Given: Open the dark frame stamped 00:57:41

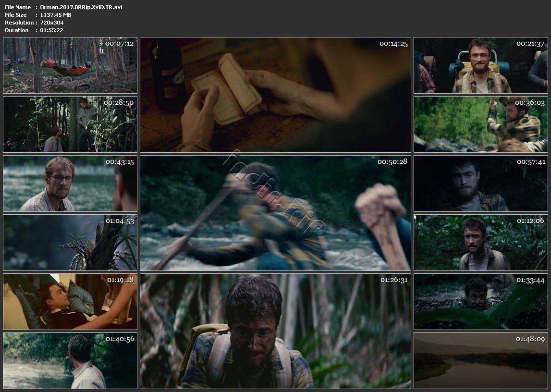Looking at the screenshot, I should (x=481, y=184).
